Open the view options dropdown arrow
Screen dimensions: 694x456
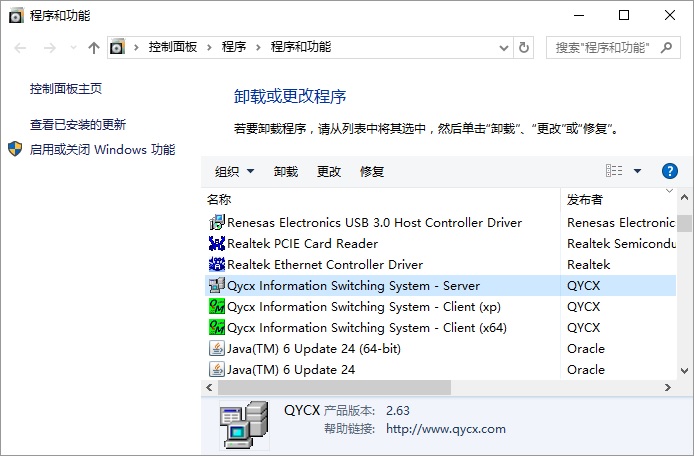tap(637, 171)
